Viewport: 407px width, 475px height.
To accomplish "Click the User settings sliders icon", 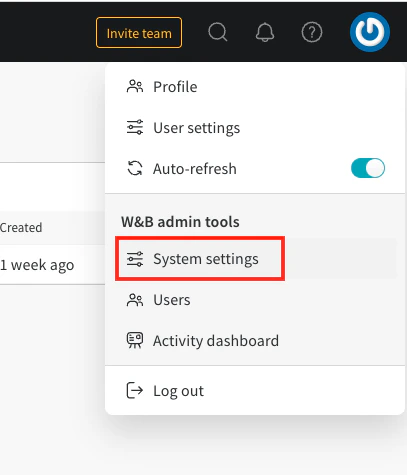I will click(135, 127).
